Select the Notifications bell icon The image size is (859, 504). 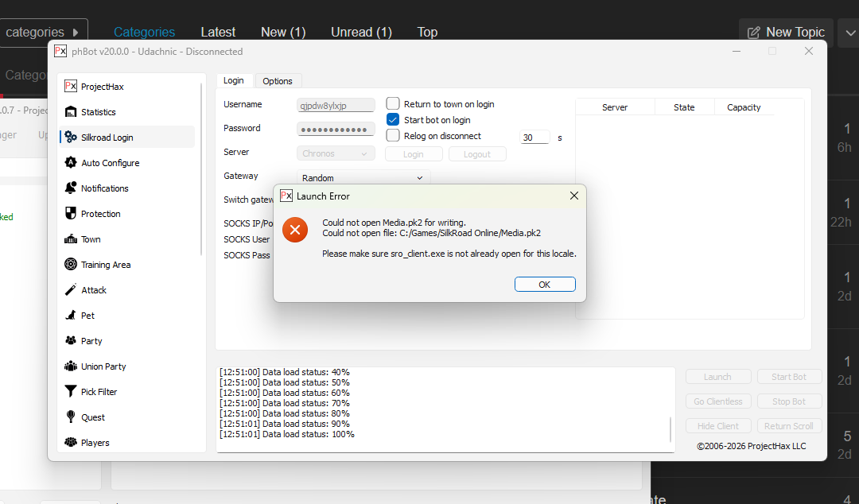tap(71, 188)
